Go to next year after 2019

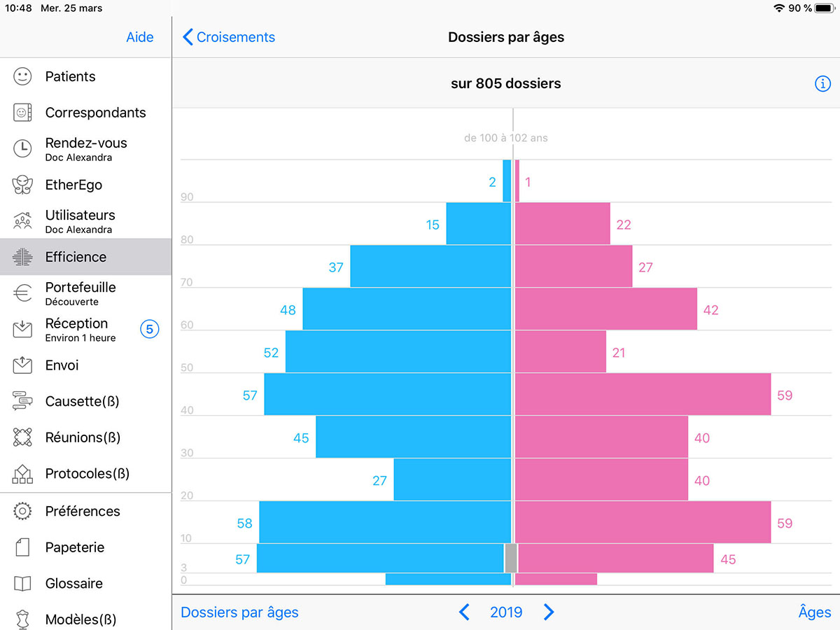tap(549, 612)
